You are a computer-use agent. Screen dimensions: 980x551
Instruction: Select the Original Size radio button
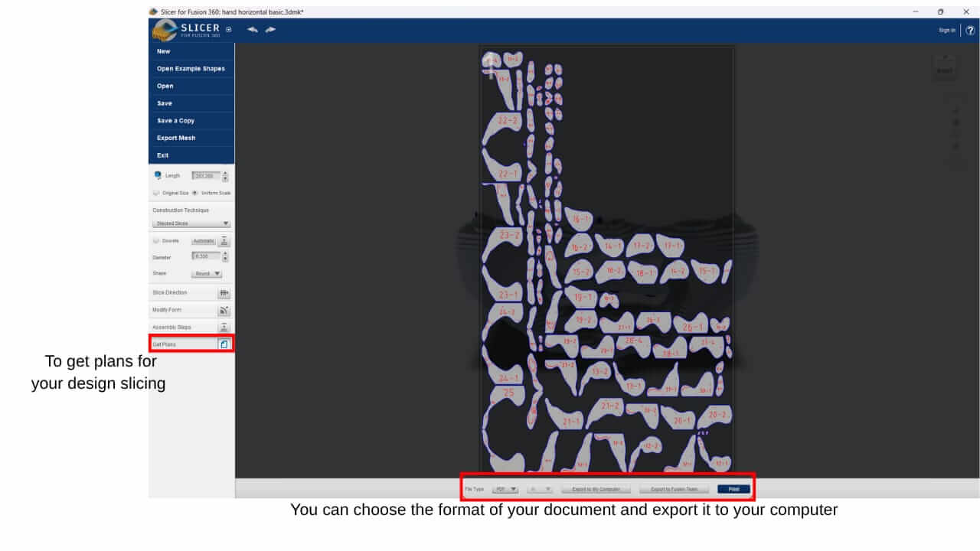coord(157,193)
